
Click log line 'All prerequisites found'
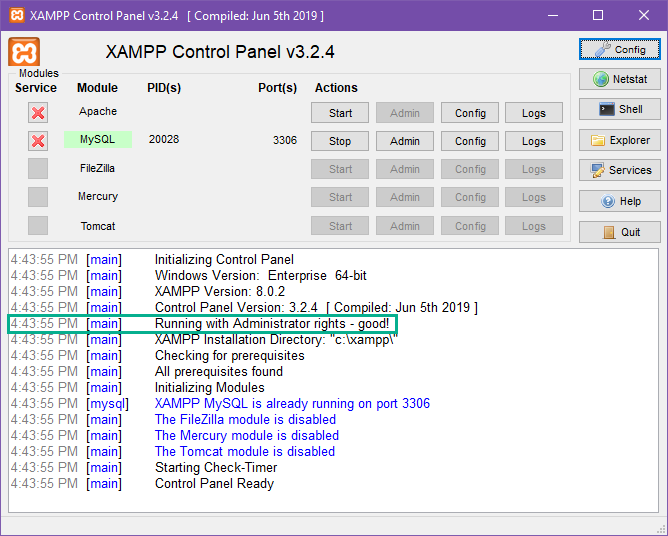pos(219,372)
